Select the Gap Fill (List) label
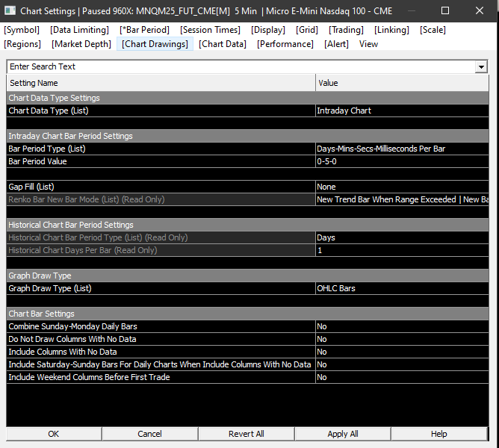 pyautogui.click(x=31, y=187)
